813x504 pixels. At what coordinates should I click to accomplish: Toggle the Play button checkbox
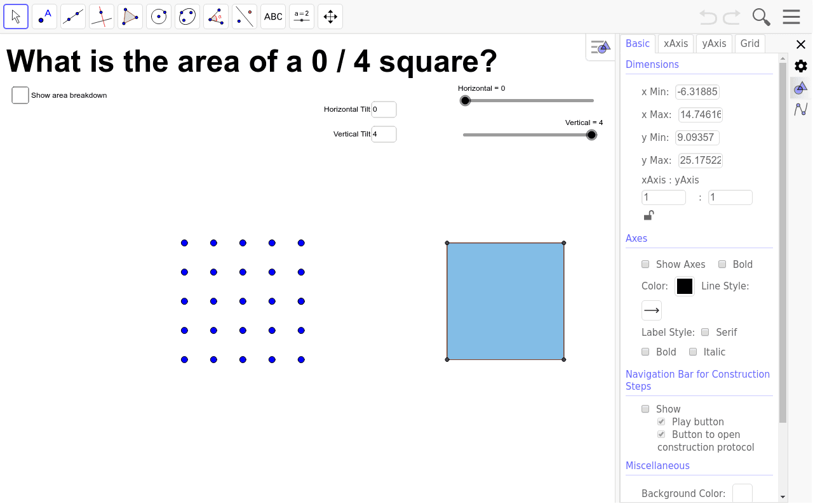(x=661, y=421)
